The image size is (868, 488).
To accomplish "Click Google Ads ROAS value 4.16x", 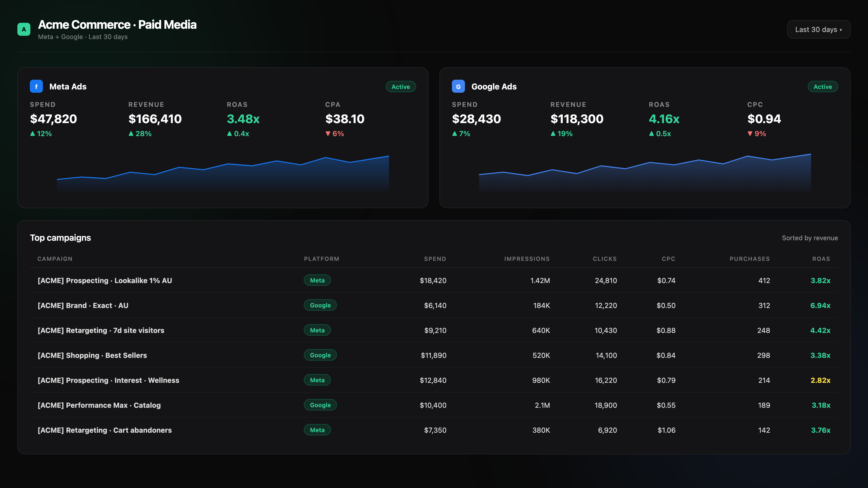I will pyautogui.click(x=664, y=118).
